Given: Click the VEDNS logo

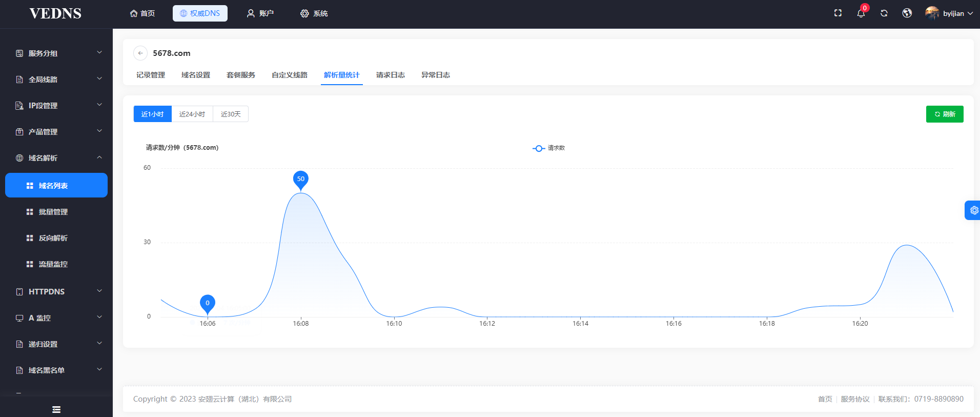Looking at the screenshot, I should [55, 13].
